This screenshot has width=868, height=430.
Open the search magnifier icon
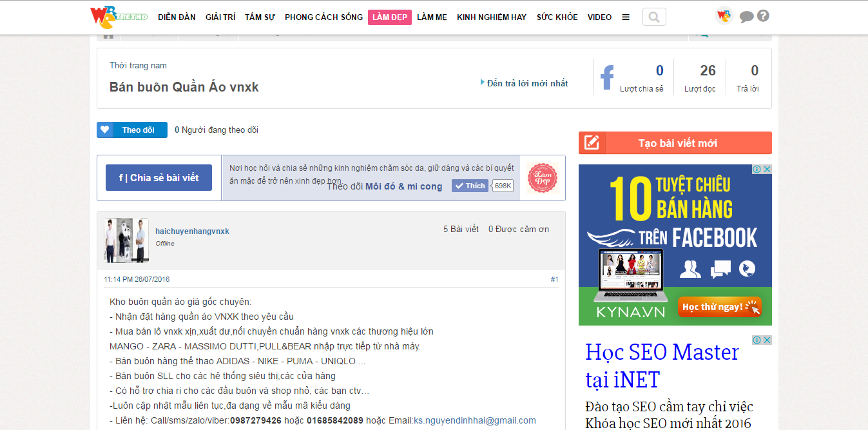click(x=653, y=17)
